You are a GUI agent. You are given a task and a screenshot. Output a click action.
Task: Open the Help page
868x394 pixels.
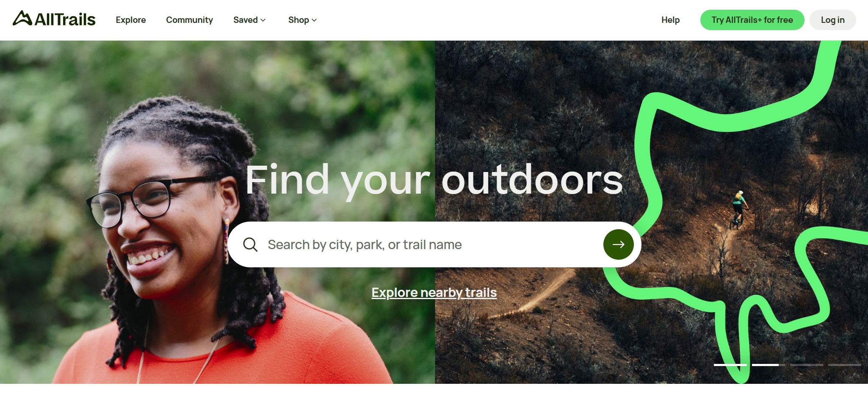(x=670, y=20)
